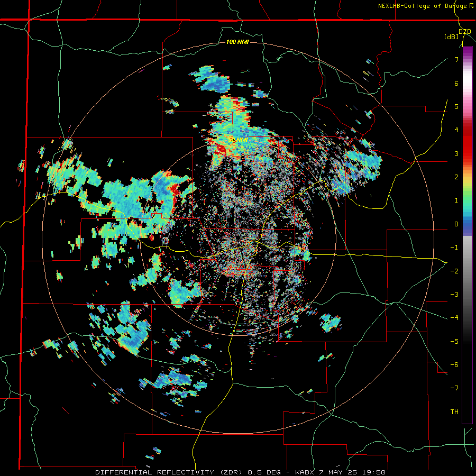
Task: Click the 1 value on the dB scale
Action: tap(456, 200)
